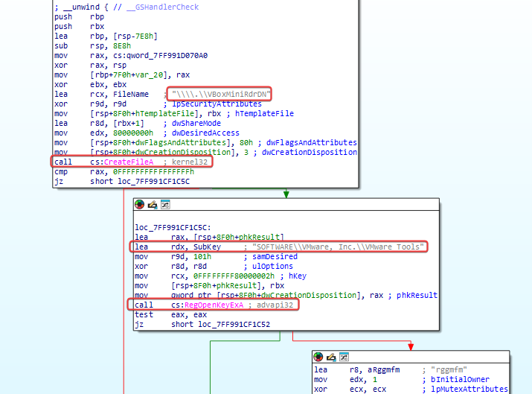The height and width of the screenshot is (394, 532).
Task: Select the 'push rbp' instruction
Action: (x=80, y=16)
